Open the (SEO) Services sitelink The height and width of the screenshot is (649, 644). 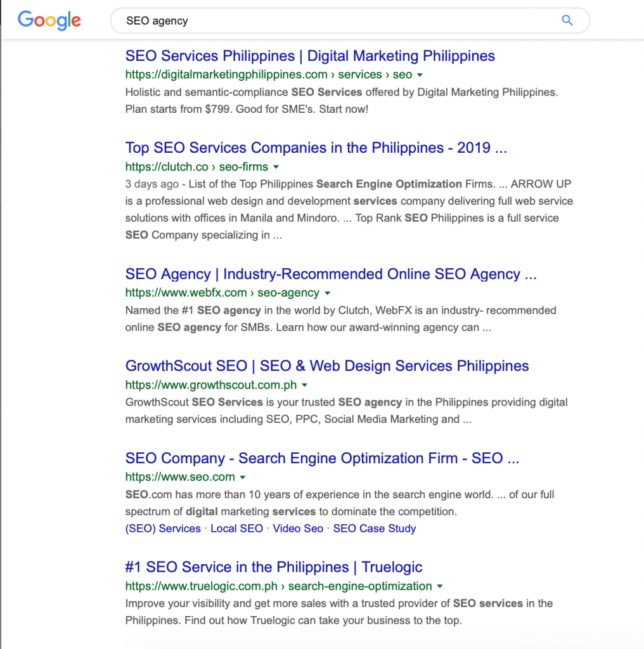(x=163, y=529)
